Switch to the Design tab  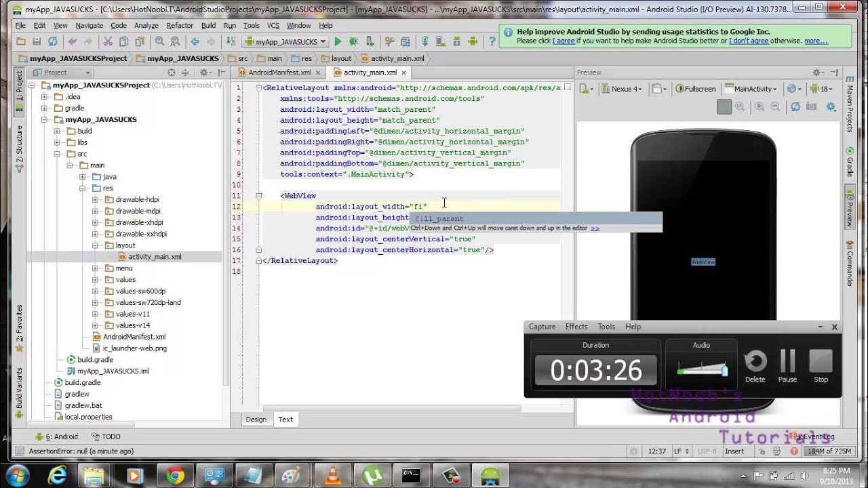point(256,420)
